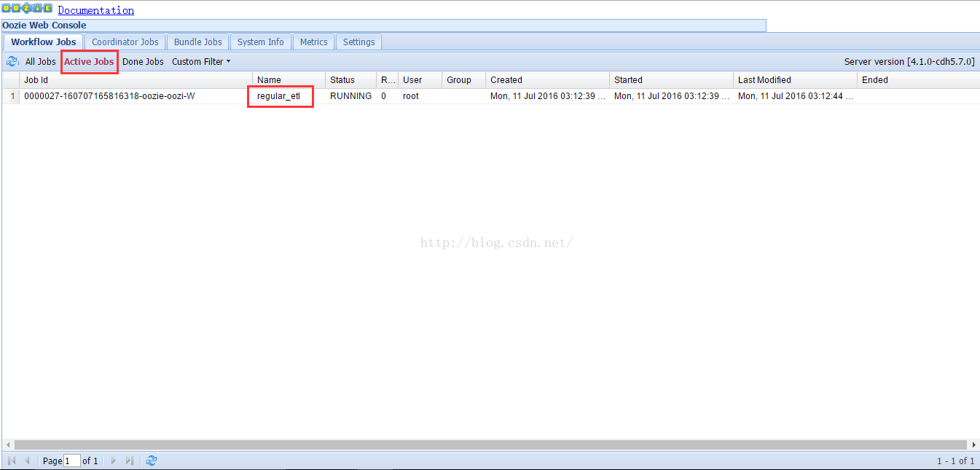Click the Server version [4.1.0-cdh5.7.0] text
Image resolution: width=980 pixels, height=470 pixels.
pos(909,62)
